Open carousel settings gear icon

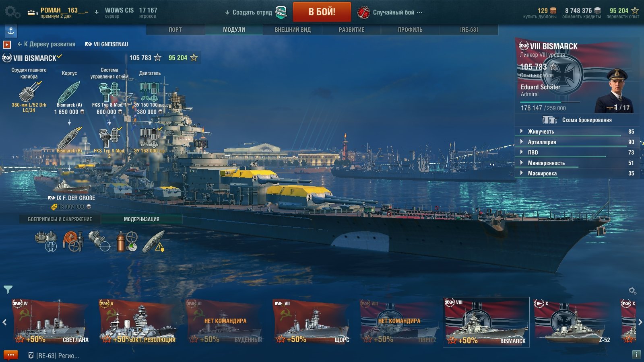point(632,290)
